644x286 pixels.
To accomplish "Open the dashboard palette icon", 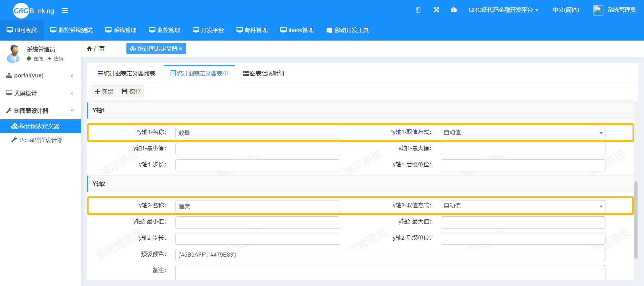I will [454, 10].
